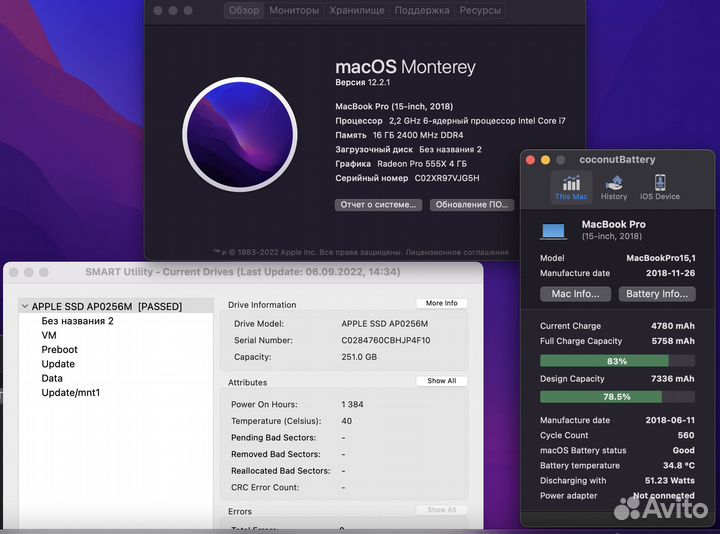Click Show All next to Errors
Screen dimensions: 720x534
tap(442, 510)
